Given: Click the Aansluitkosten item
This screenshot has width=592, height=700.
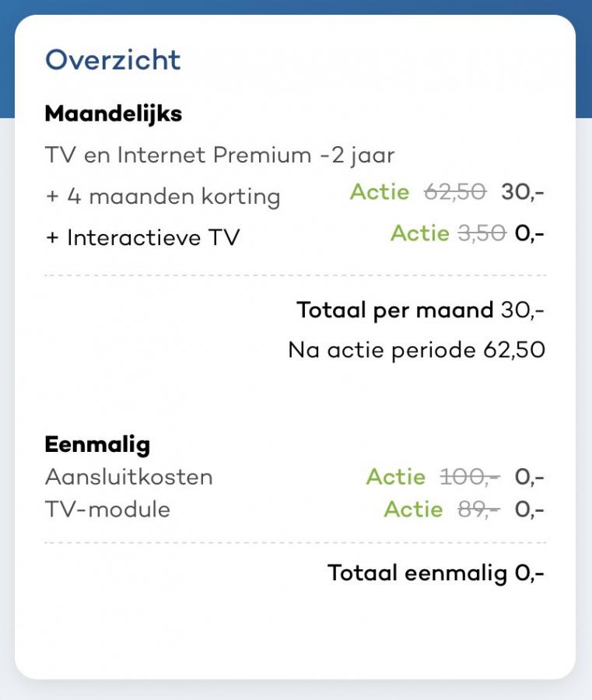Looking at the screenshot, I should pyautogui.click(x=129, y=477).
